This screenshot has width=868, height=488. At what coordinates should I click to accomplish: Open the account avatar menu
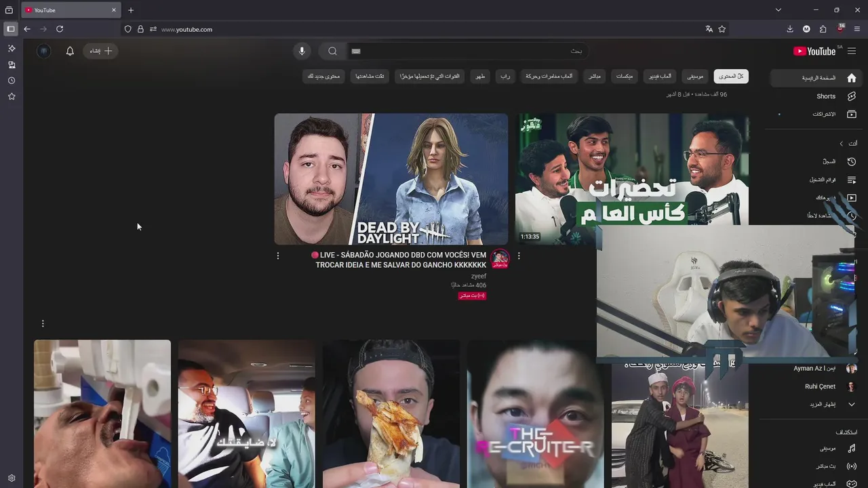(x=43, y=51)
